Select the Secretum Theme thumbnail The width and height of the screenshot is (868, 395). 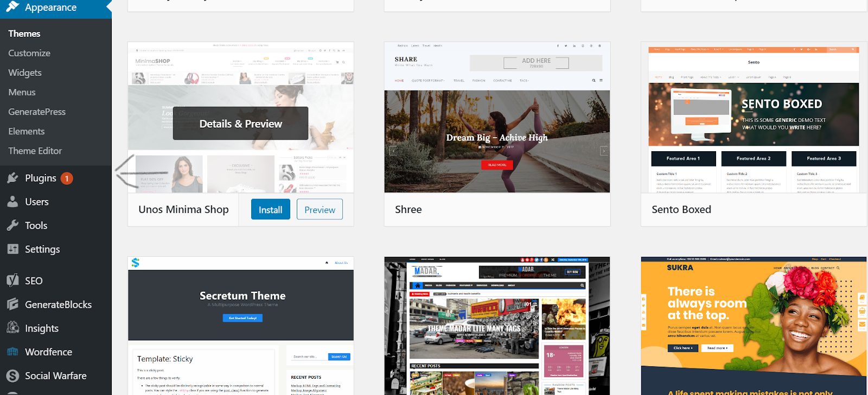(241, 326)
